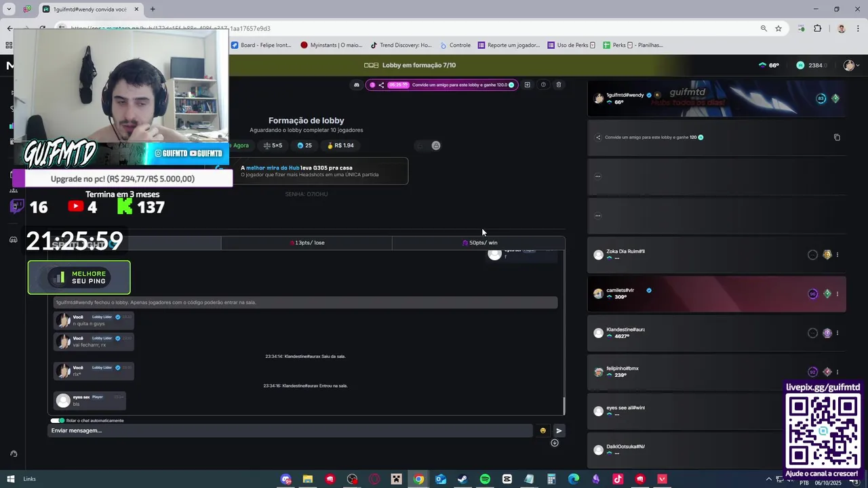Click the rank badge of felipinho#bmx
This screenshot has height=488, width=868.
coord(827,372)
